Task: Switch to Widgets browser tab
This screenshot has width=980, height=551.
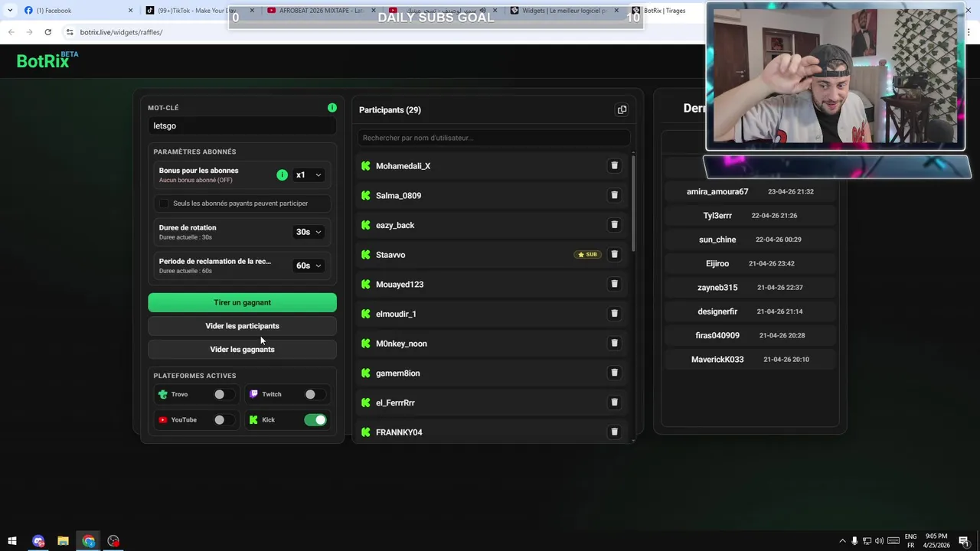Action: tap(563, 11)
